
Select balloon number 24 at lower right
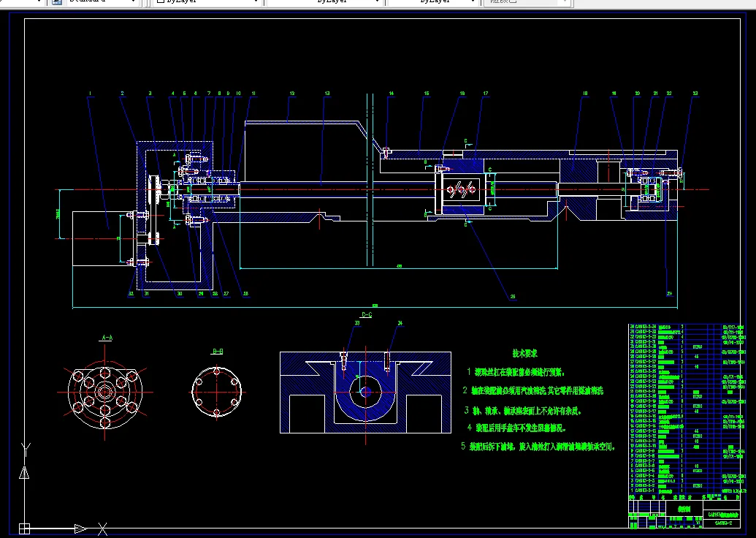pos(669,293)
